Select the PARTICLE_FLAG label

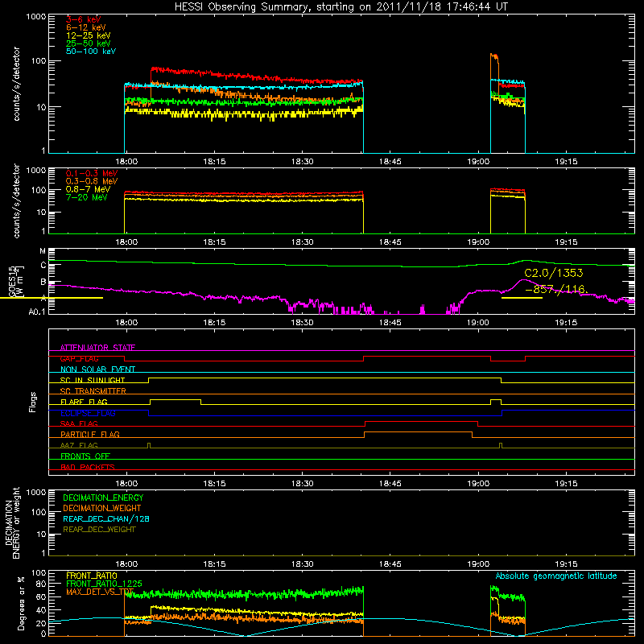[x=90, y=434]
